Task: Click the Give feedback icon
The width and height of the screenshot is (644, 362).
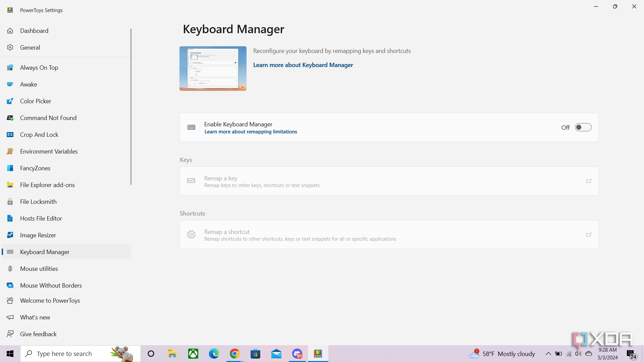Action: point(10,334)
